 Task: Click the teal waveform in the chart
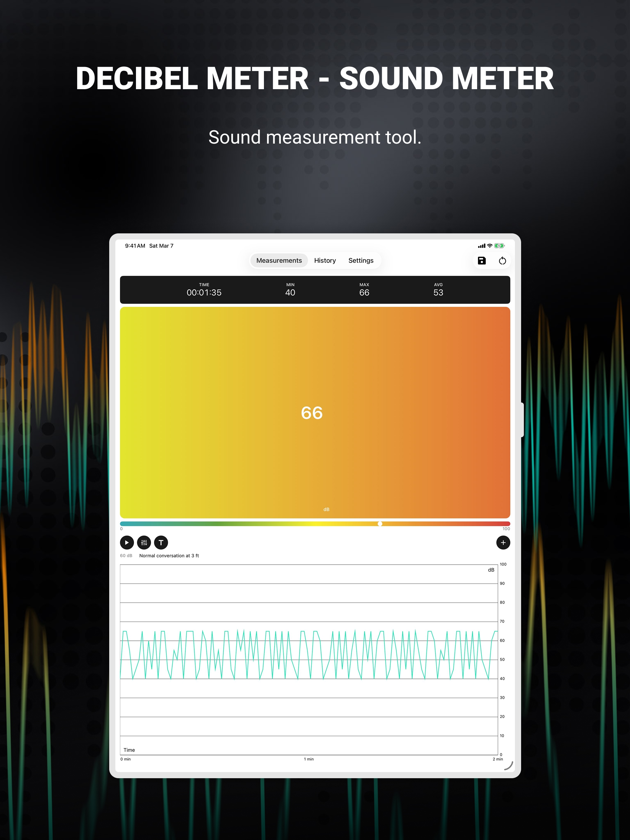point(309,655)
